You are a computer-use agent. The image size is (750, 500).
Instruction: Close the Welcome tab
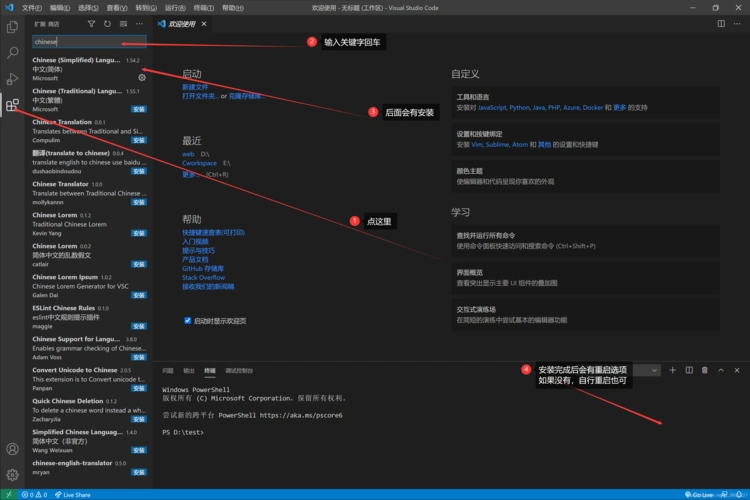[204, 24]
